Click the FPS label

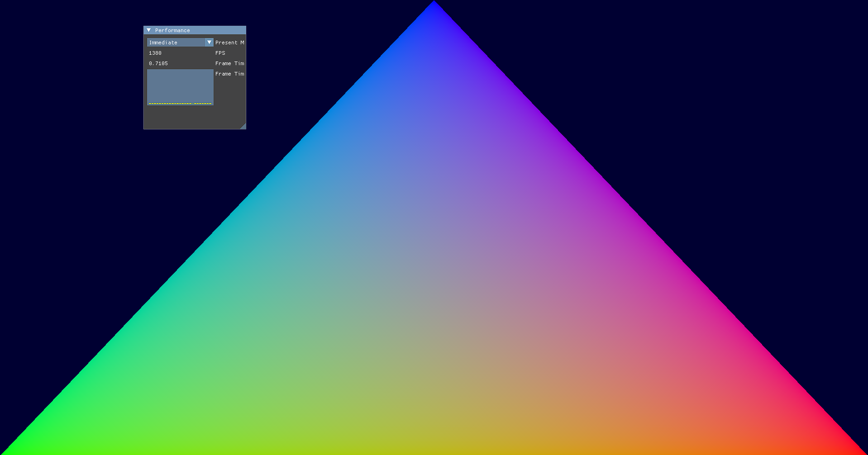pos(220,53)
